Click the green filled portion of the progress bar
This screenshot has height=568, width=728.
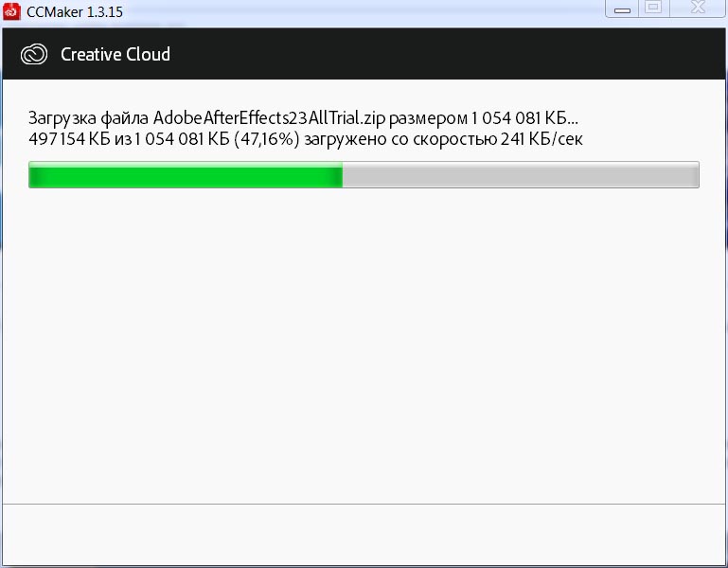tap(186, 174)
